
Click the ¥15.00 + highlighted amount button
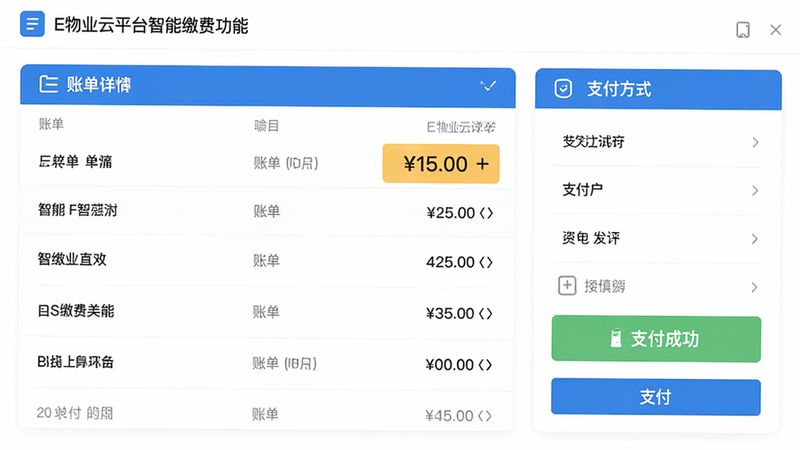[x=441, y=164]
